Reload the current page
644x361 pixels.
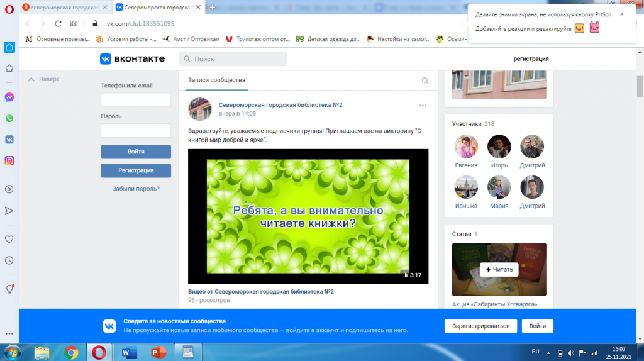[58, 24]
